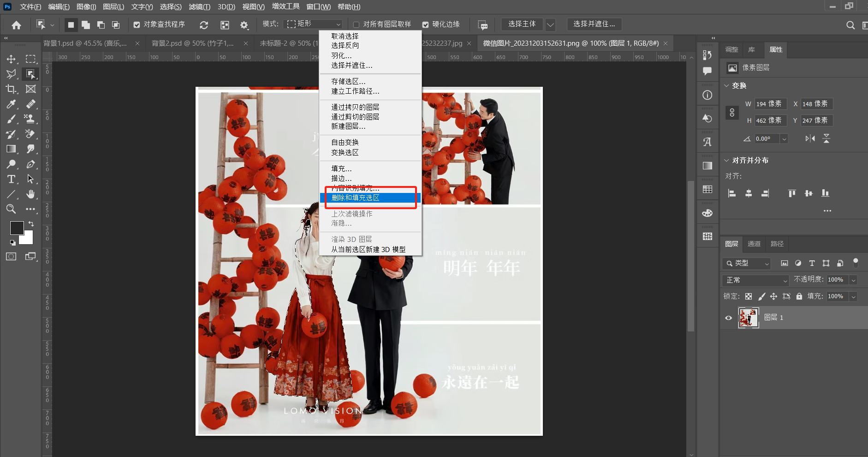Select the Path Selection tool
868x457 pixels.
30,179
